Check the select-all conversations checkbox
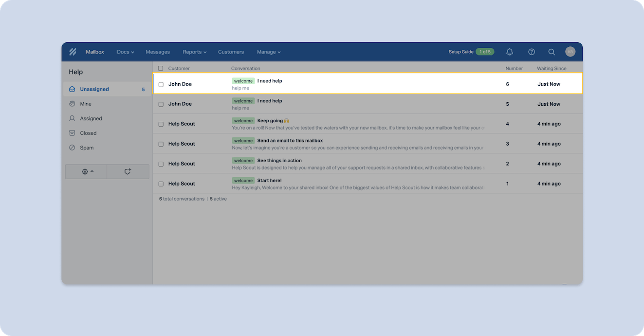 click(x=161, y=68)
